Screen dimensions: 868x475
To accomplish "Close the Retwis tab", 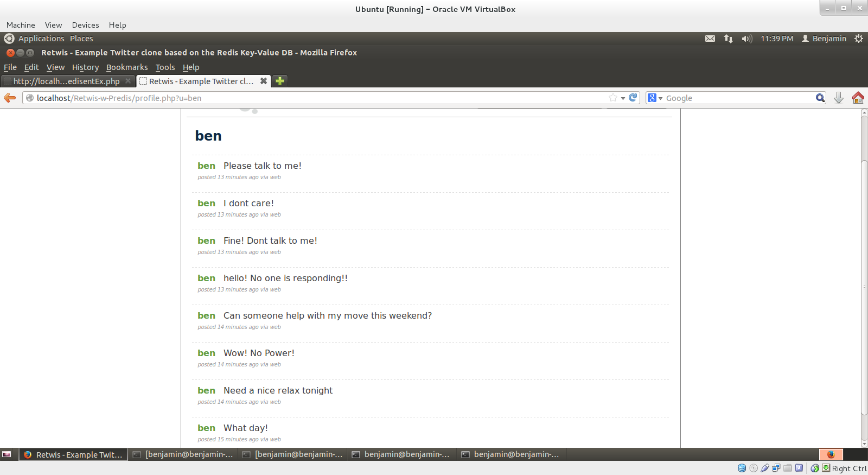I will 264,81.
